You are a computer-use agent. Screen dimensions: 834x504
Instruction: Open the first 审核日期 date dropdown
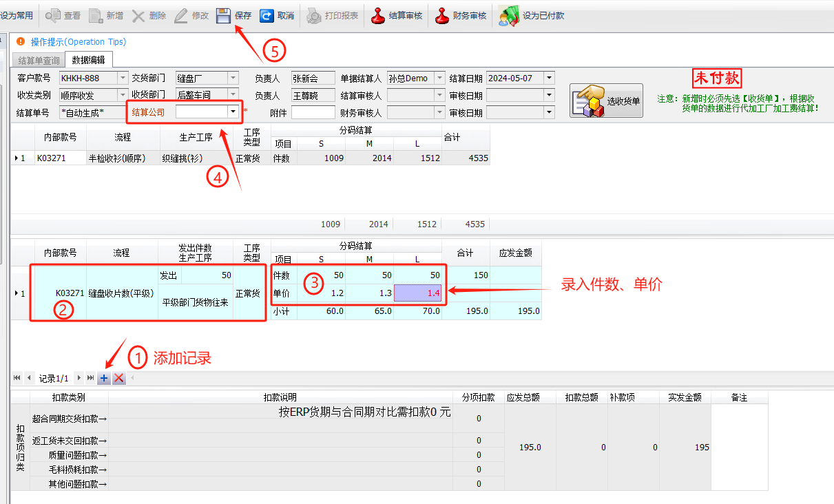pyautogui.click(x=549, y=95)
